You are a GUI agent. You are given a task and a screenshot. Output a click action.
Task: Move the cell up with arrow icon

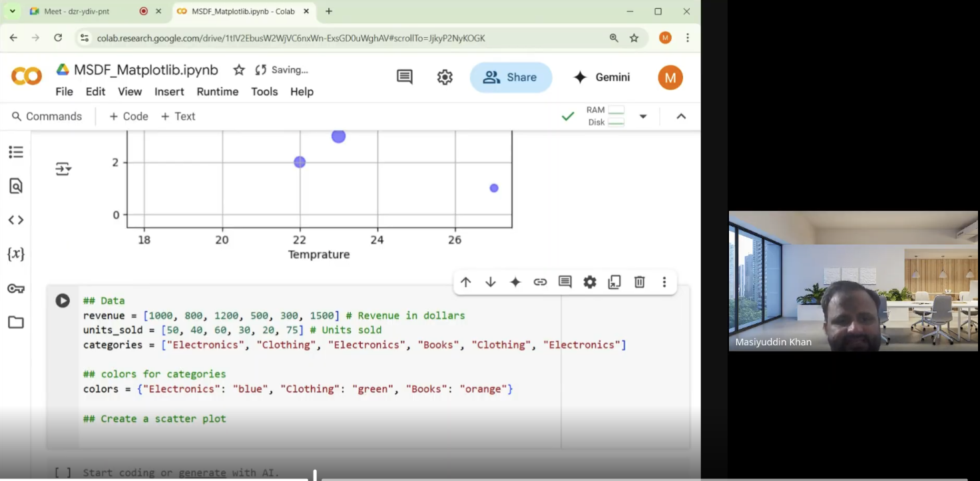tap(466, 282)
